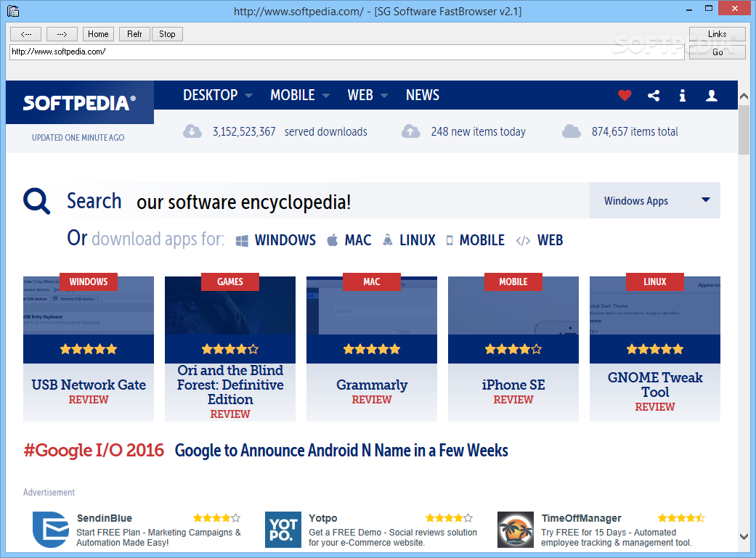756x558 pixels.
Task: Open the MAC apps download link
Action: [x=358, y=240]
